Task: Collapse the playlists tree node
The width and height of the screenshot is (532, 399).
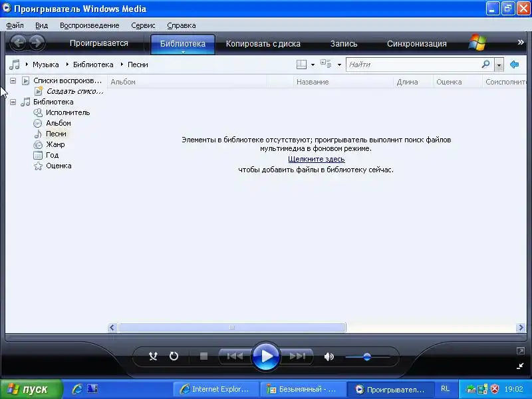Action: click(13, 80)
